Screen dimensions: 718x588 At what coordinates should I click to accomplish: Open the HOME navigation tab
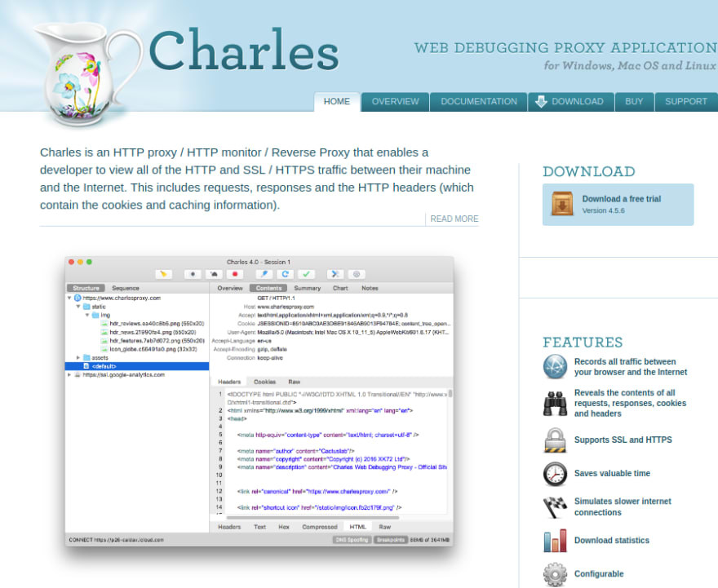[336, 102]
